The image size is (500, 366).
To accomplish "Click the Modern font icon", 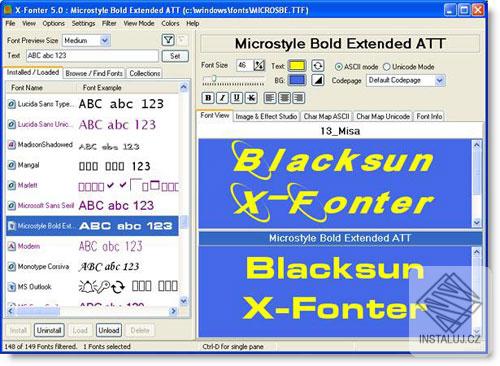I will [12, 246].
